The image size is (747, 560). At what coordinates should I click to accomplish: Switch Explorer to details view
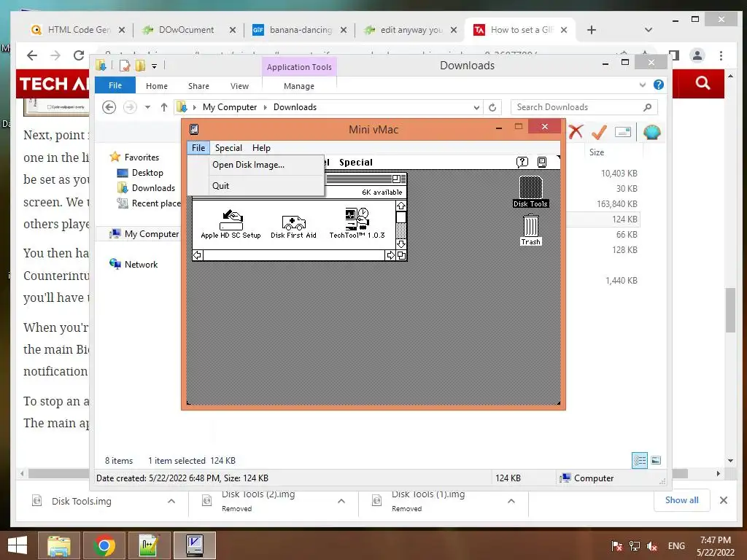[639, 461]
